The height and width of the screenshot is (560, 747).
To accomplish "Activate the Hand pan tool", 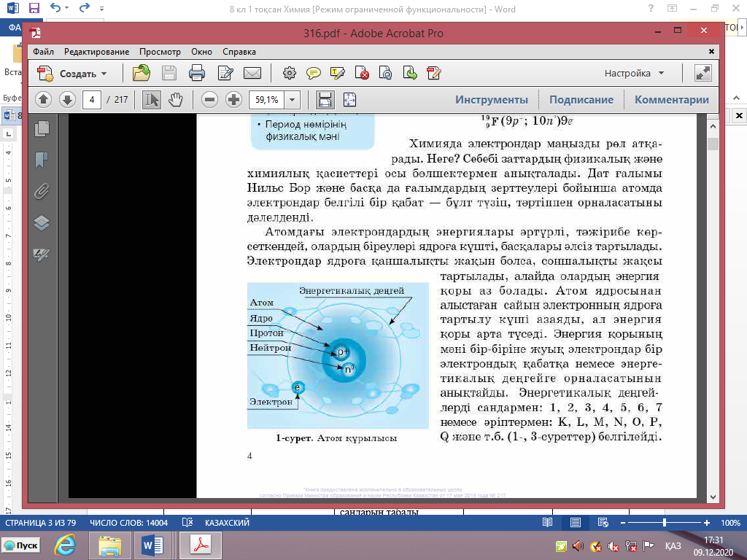I will pyautogui.click(x=176, y=100).
